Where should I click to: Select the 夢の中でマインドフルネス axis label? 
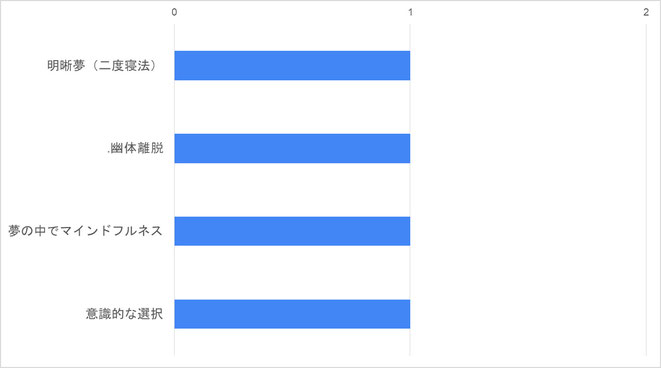[85, 231]
